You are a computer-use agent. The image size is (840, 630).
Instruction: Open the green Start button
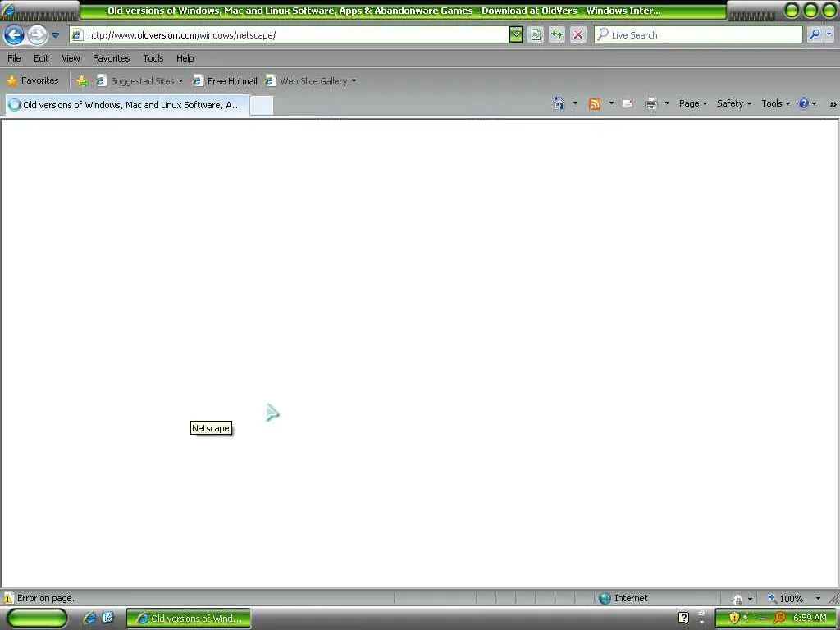click(x=36, y=619)
